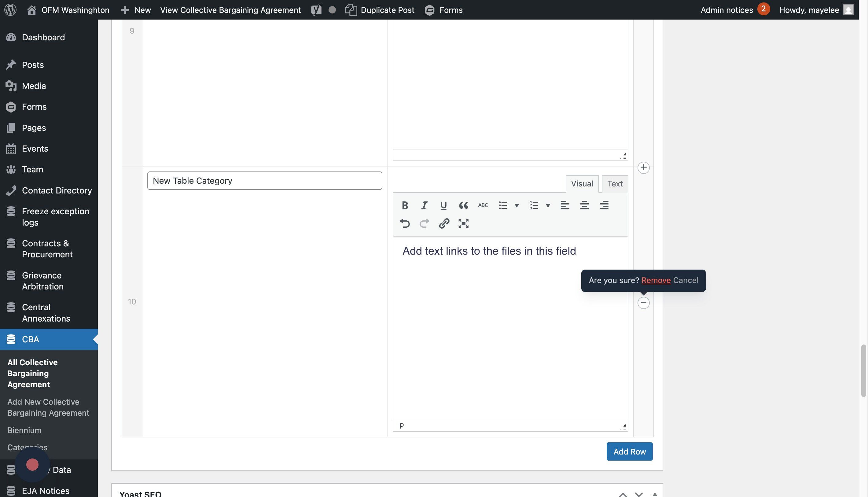This screenshot has height=497, width=868.
Task: Apply italic formatting
Action: click(x=424, y=205)
